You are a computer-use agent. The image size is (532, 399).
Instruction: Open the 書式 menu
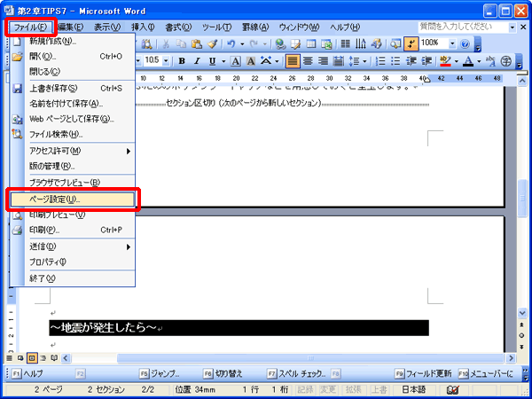[178, 27]
